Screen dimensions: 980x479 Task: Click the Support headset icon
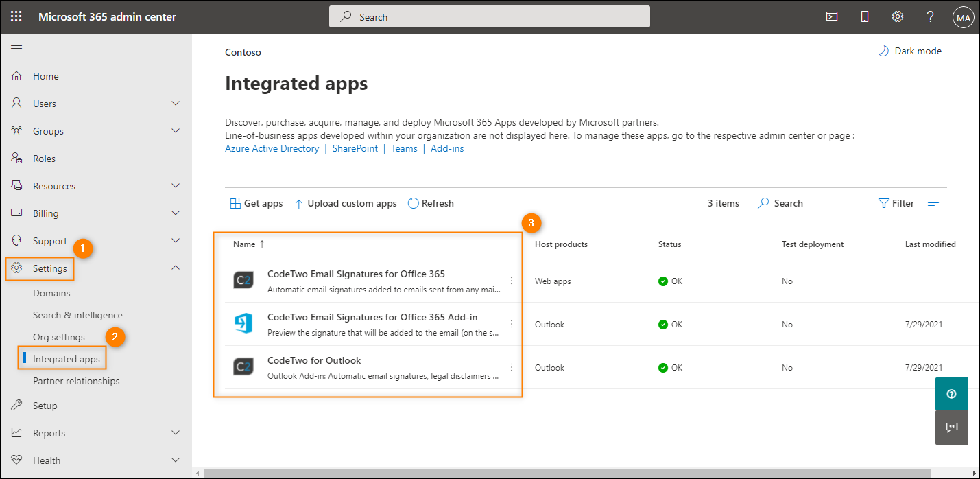[17, 241]
